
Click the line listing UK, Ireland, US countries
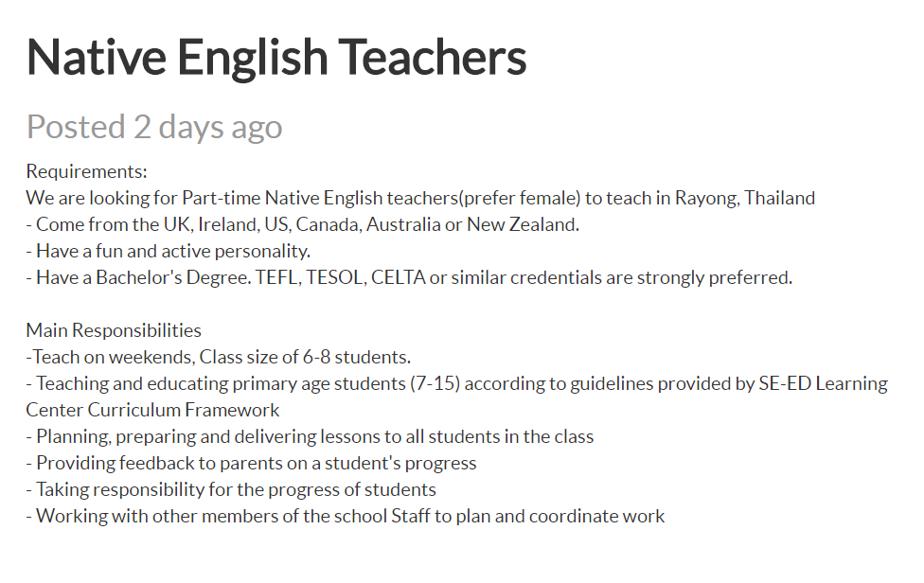tap(303, 224)
